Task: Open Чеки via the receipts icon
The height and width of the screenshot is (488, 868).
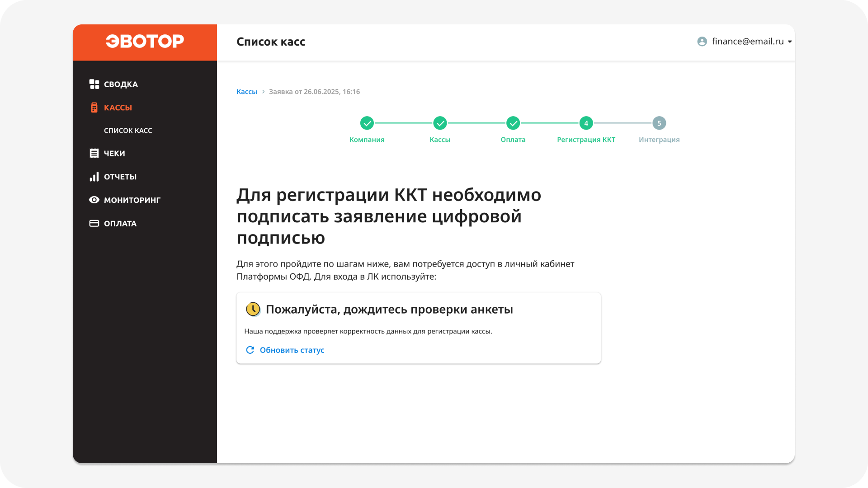Action: (94, 153)
